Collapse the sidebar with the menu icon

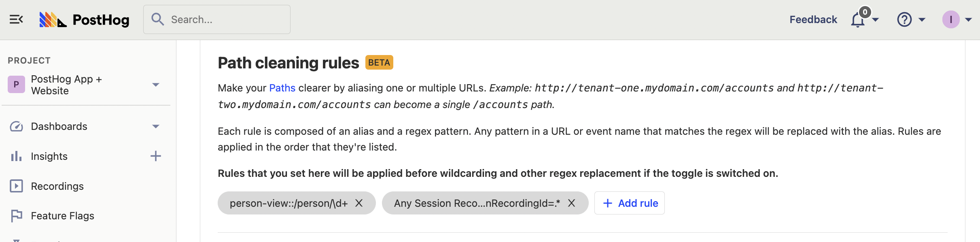coord(16,19)
